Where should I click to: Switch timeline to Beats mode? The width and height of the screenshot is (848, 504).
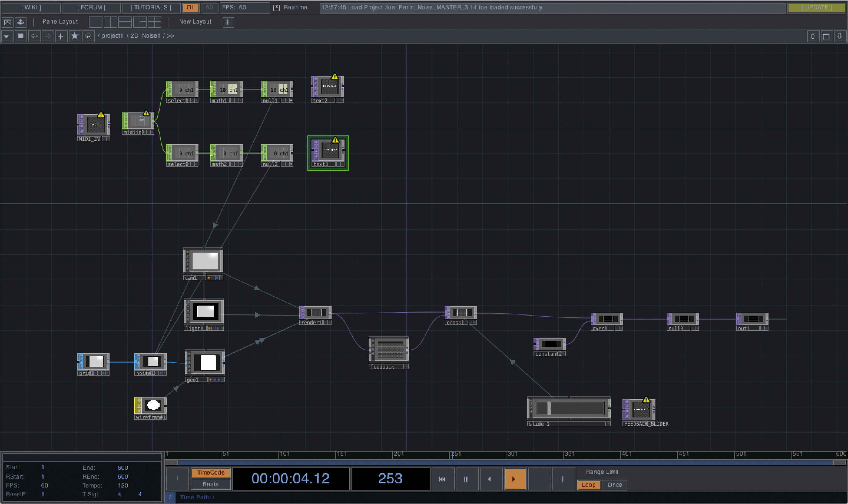pos(211,484)
